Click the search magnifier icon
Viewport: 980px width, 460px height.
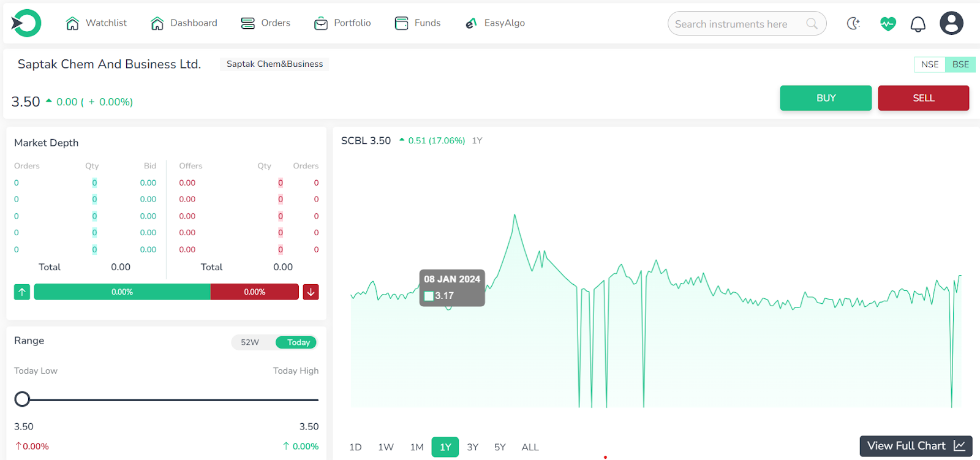click(x=812, y=23)
